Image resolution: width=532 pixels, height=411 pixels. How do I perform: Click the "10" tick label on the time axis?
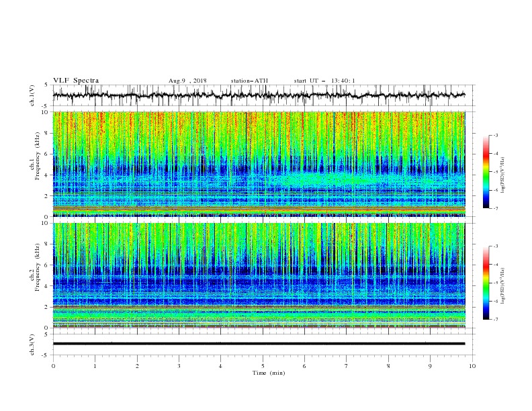(472, 366)
